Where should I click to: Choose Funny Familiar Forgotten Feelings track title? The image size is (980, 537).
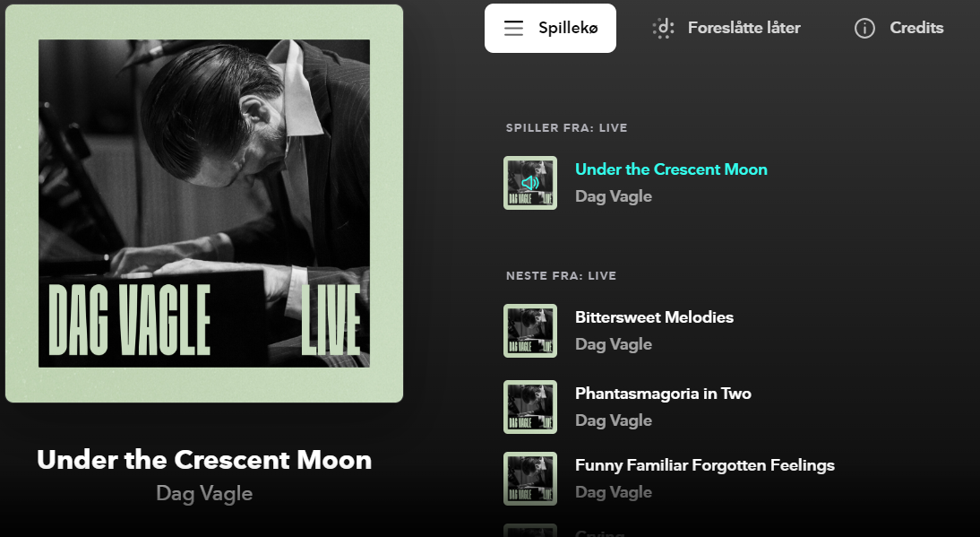(x=704, y=465)
